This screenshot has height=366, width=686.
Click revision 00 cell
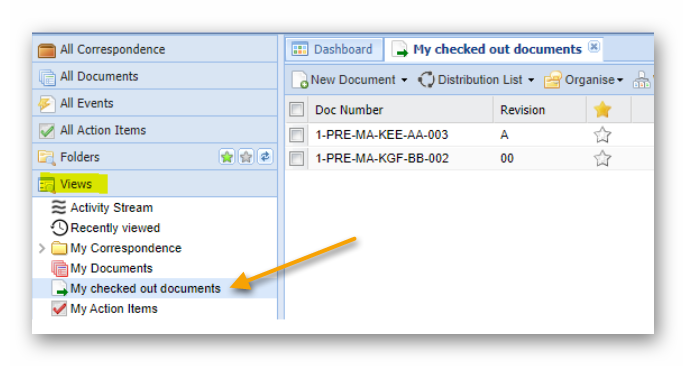click(x=507, y=158)
